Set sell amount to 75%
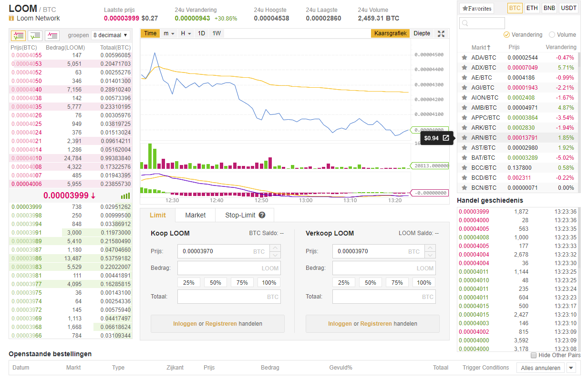Screen dimensions: 588x381 click(x=397, y=282)
